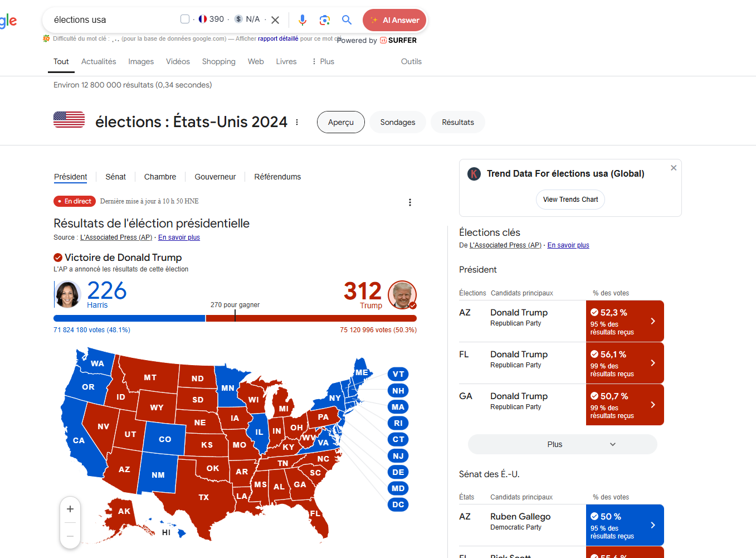Open the Actualités search tab
This screenshot has width=756, height=558.
99,61
